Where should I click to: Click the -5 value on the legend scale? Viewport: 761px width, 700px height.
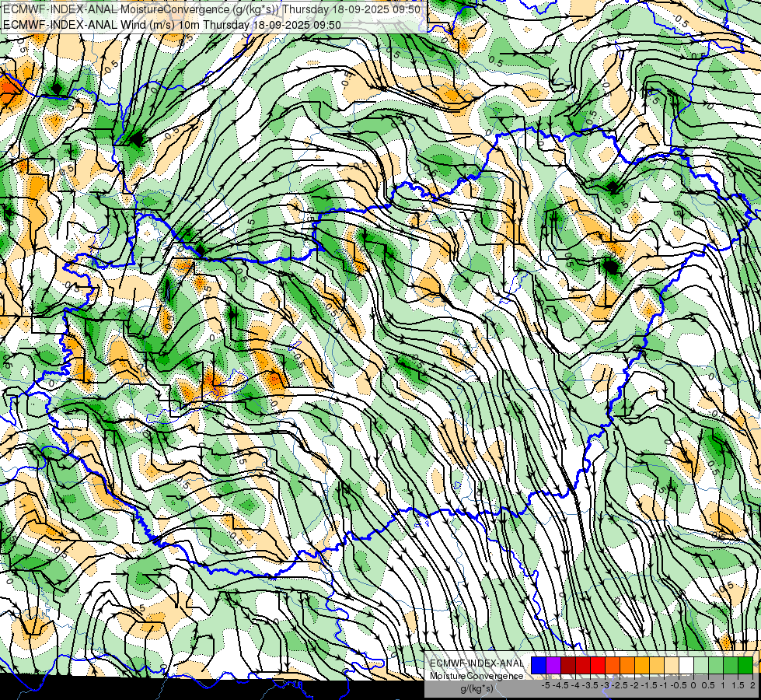click(x=546, y=685)
